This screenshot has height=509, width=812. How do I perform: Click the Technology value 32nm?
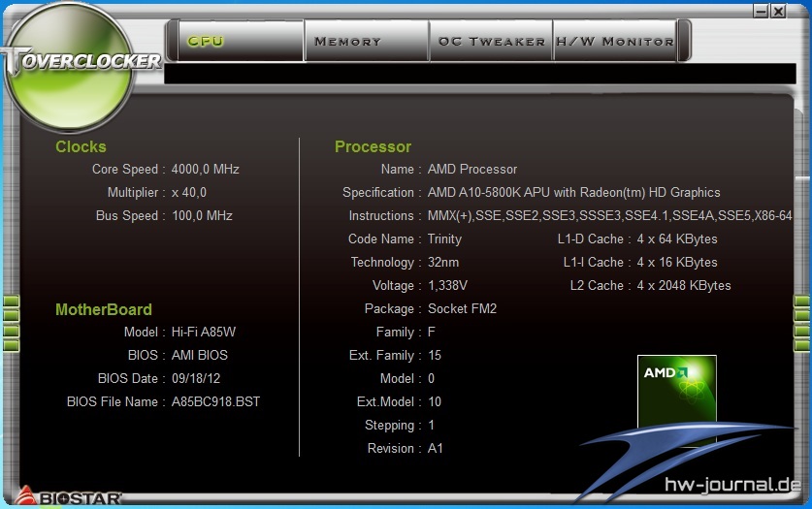point(442,263)
